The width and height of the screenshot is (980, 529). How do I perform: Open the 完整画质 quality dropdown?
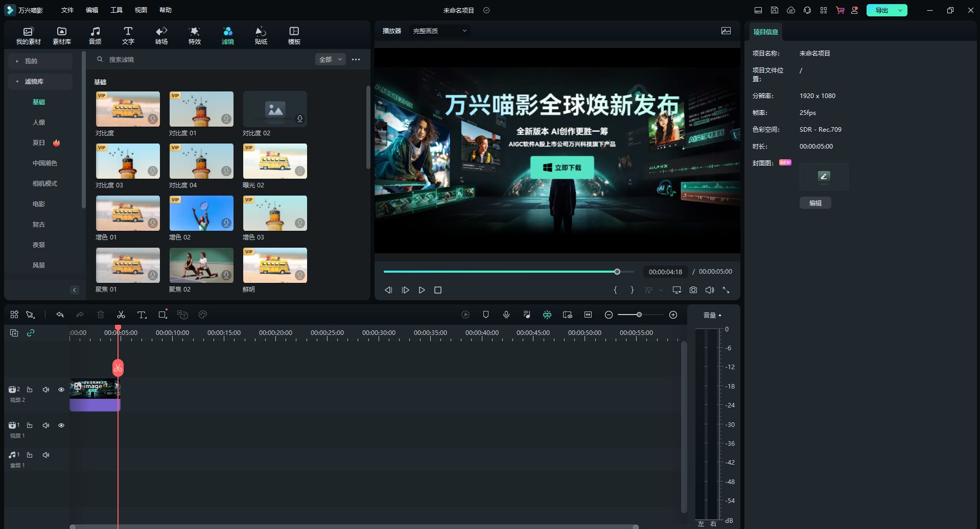(439, 31)
